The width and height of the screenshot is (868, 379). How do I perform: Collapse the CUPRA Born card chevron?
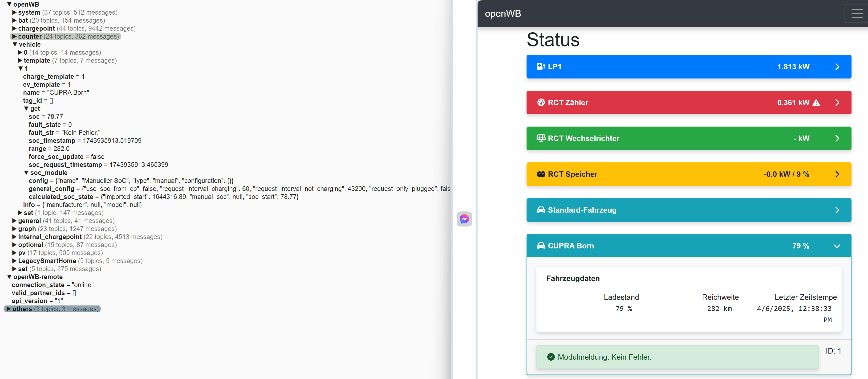pos(837,246)
